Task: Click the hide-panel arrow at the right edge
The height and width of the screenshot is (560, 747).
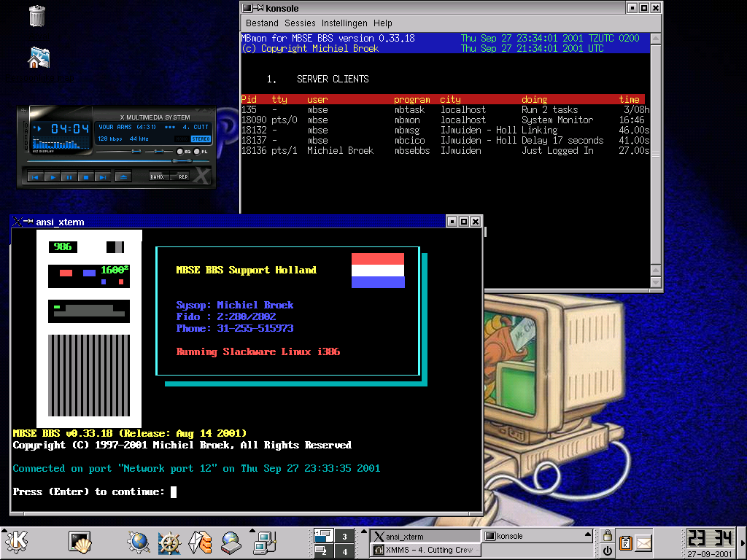Action: 741,542
